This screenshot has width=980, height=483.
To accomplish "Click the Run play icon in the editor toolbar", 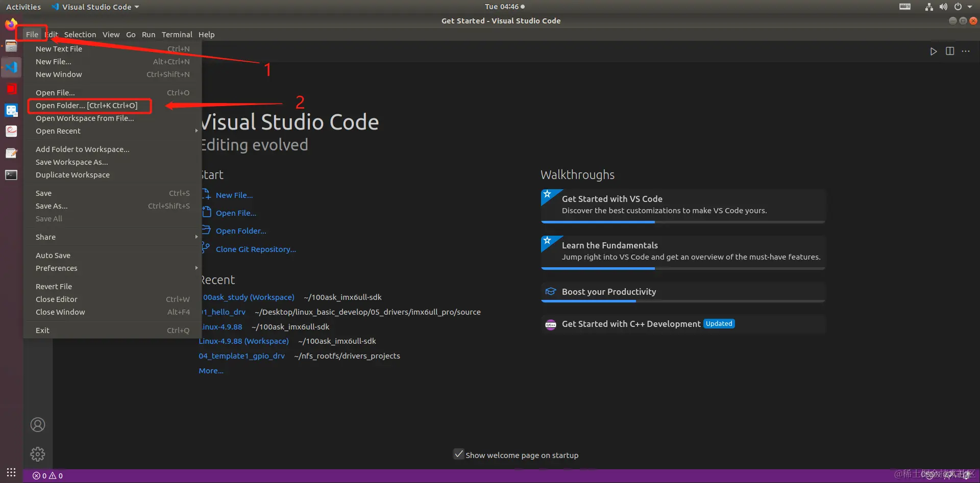I will click(934, 52).
